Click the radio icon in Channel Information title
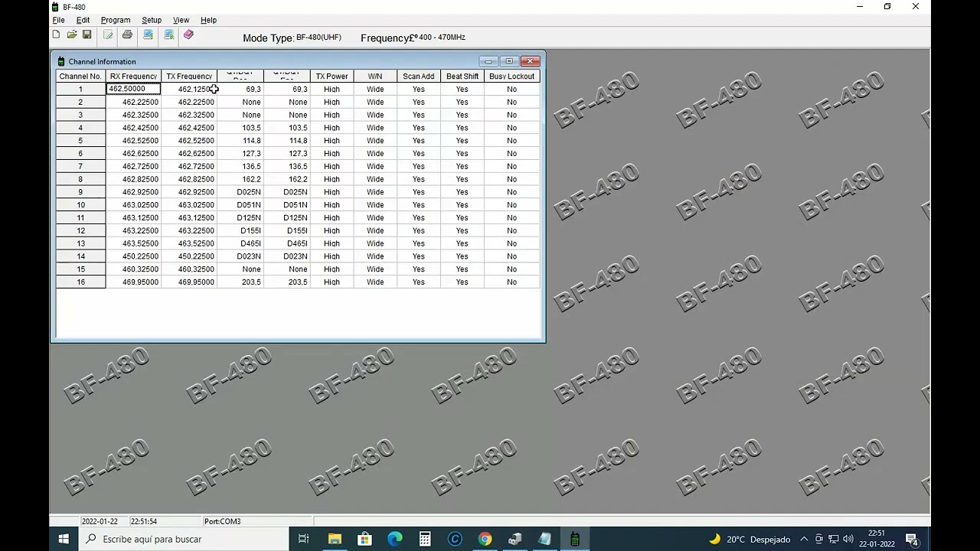980x551 pixels. pyautogui.click(x=61, y=61)
